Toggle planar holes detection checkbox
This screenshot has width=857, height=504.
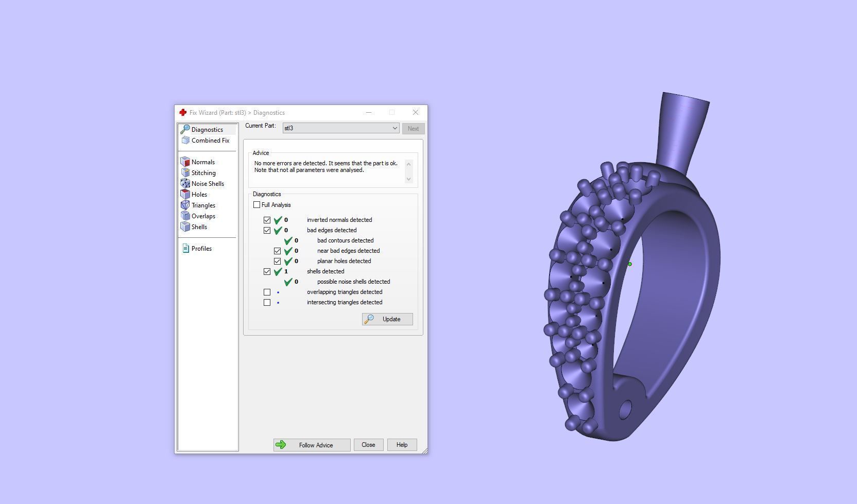click(x=277, y=261)
